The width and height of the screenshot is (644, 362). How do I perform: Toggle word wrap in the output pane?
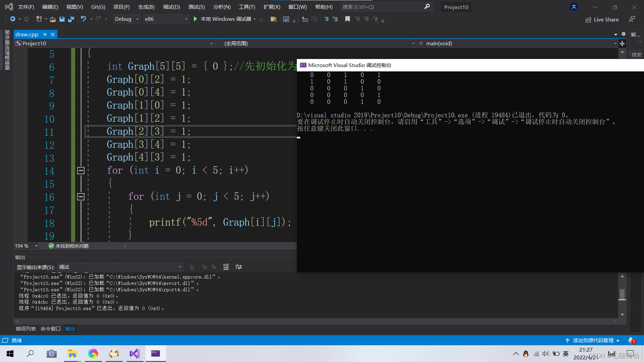(x=238, y=267)
